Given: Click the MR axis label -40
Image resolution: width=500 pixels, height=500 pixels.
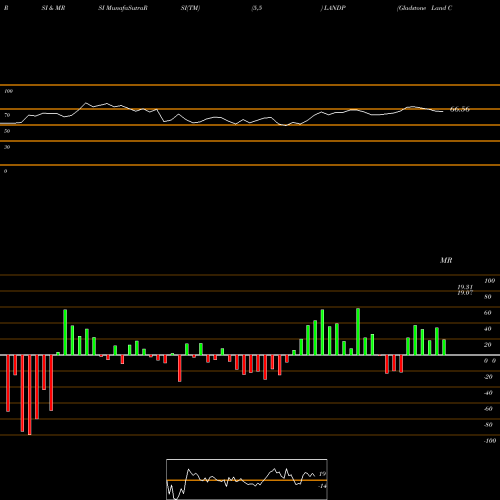Looking at the screenshot, I should click(488, 393).
